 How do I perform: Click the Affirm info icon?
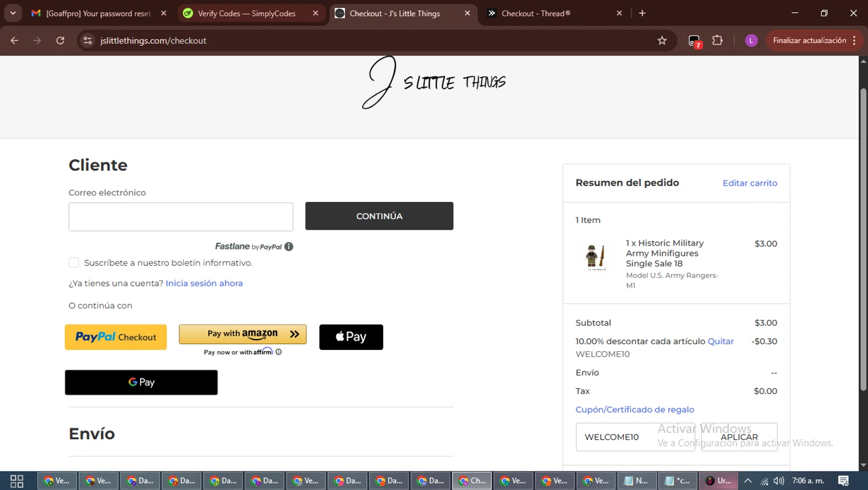[x=278, y=352]
